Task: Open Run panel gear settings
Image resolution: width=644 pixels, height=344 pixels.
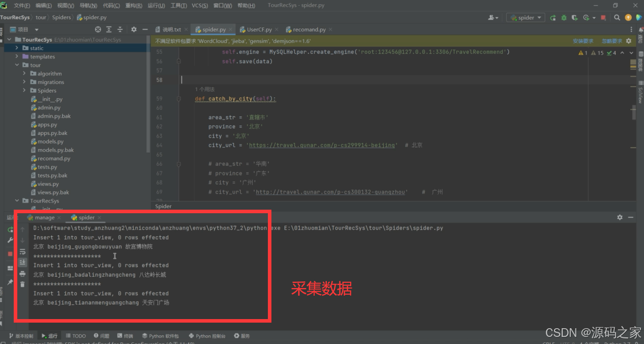Action: pyautogui.click(x=620, y=217)
